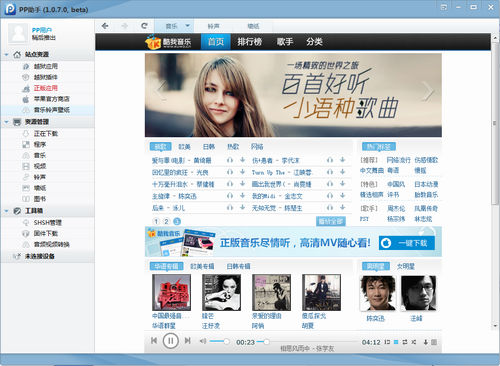Click the 播放全部 button

[x=331, y=221]
